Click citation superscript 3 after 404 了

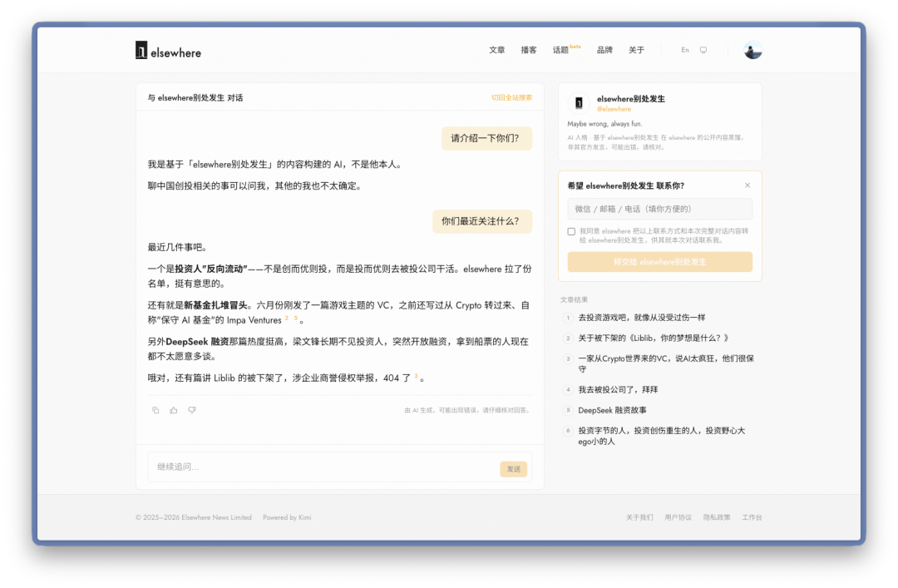[x=416, y=376]
